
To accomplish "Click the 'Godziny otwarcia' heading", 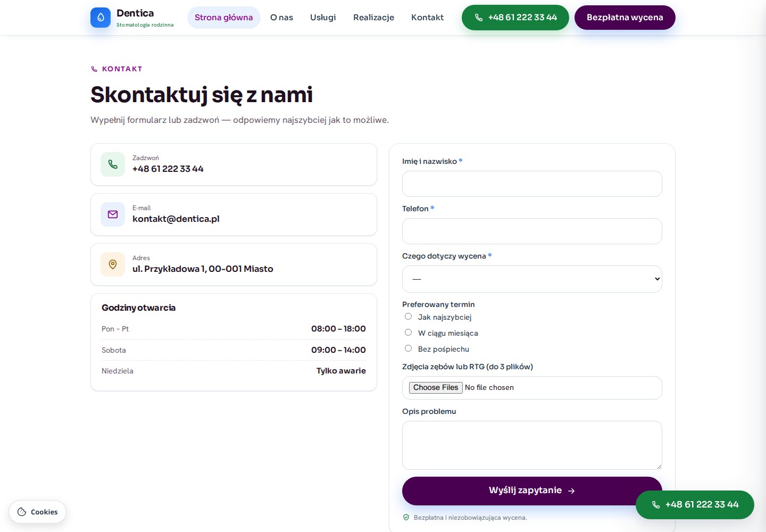I will click(138, 307).
